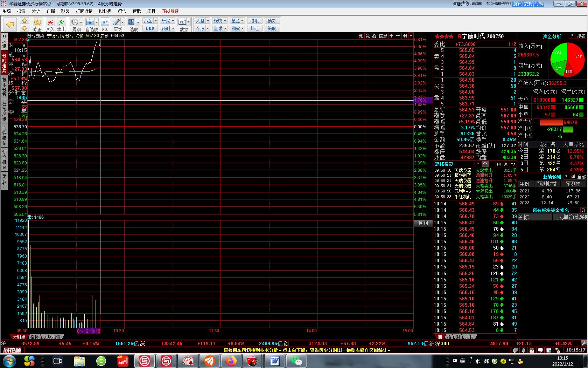This screenshot has width=588, height=368.
Task: Select the 个 filter in 短线精灵
Action: [492, 164]
